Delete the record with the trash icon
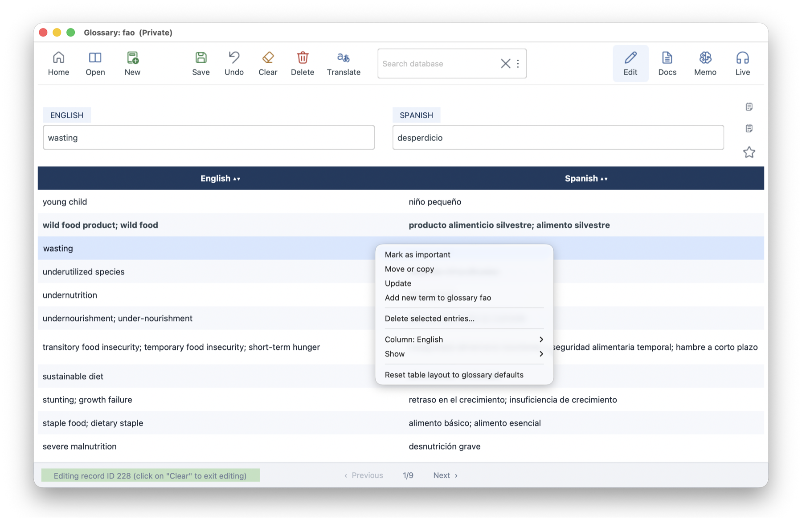 click(x=303, y=63)
